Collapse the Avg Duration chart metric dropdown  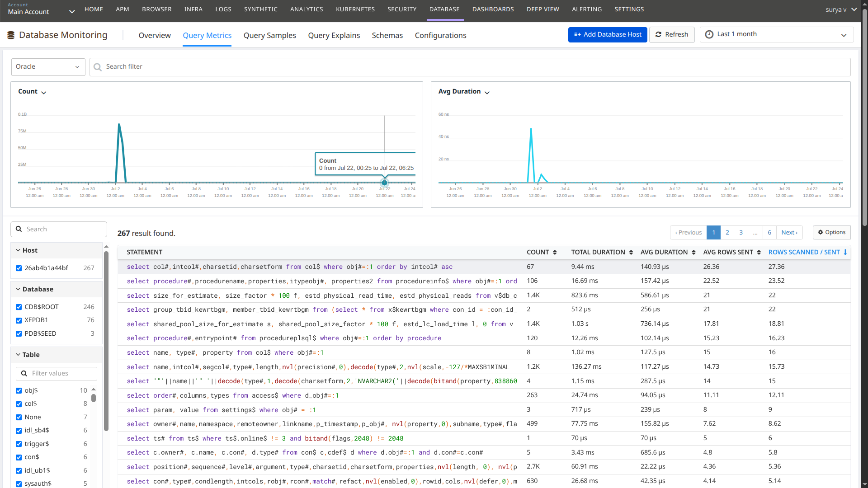[x=487, y=92]
